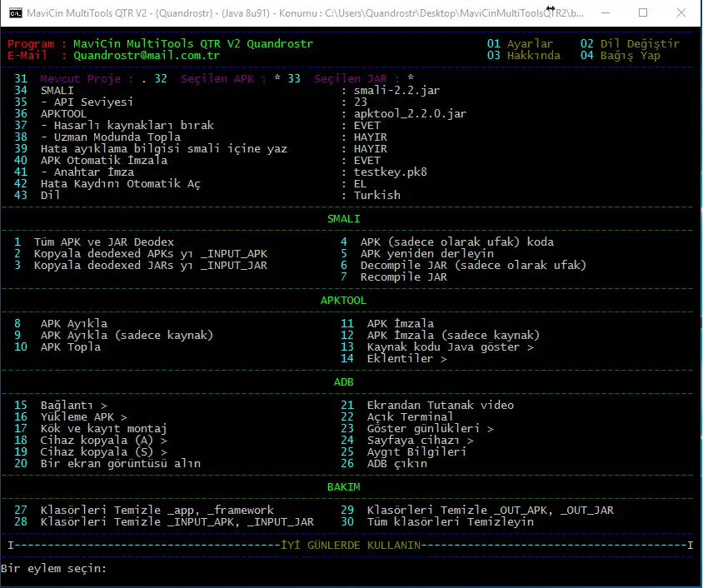Close the MaviCin MultiTools window
The height and width of the screenshot is (588, 703).
tap(681, 13)
